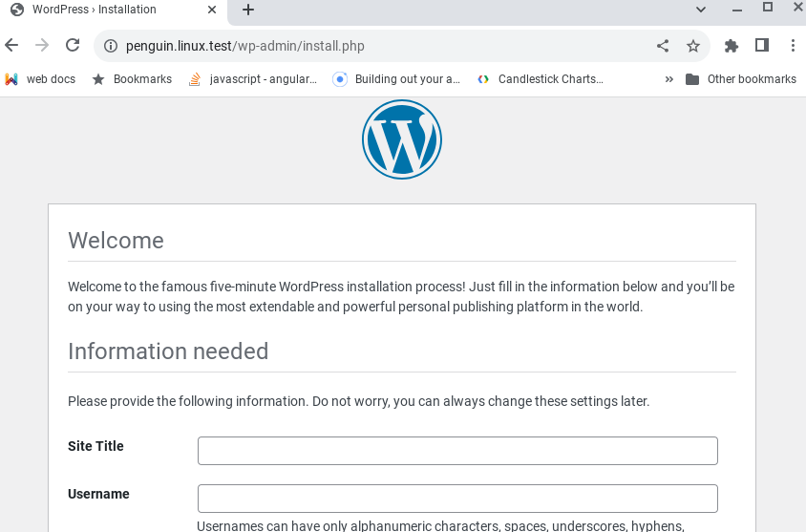Open Candlestick Charts bookmark
The image size is (806, 532).
tap(541, 79)
